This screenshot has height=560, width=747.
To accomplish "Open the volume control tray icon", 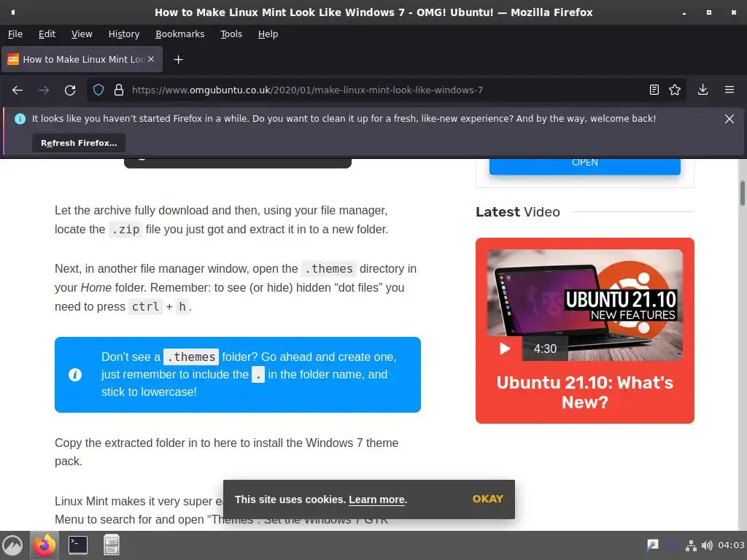I will click(x=707, y=545).
